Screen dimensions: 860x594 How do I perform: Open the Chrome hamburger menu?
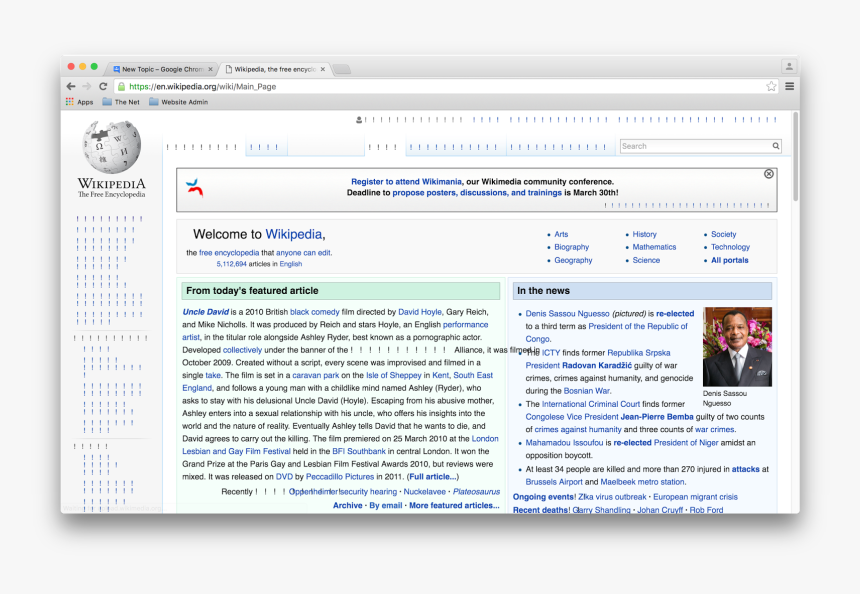click(789, 86)
